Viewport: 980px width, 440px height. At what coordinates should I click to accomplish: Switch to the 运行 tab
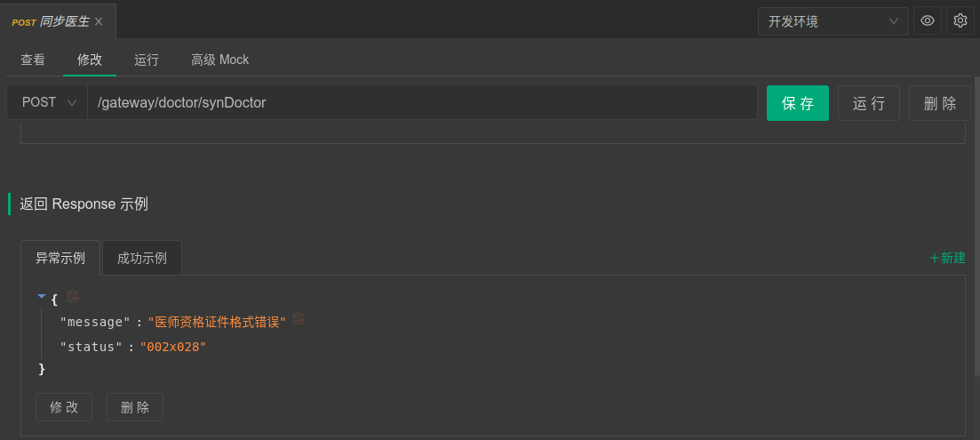pyautogui.click(x=147, y=60)
